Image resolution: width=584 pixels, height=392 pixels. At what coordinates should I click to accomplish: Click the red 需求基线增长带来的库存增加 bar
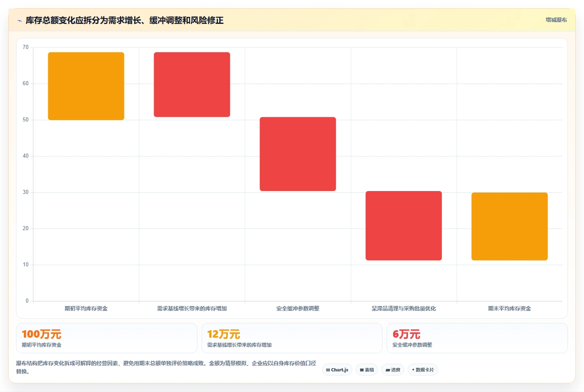(x=192, y=84)
